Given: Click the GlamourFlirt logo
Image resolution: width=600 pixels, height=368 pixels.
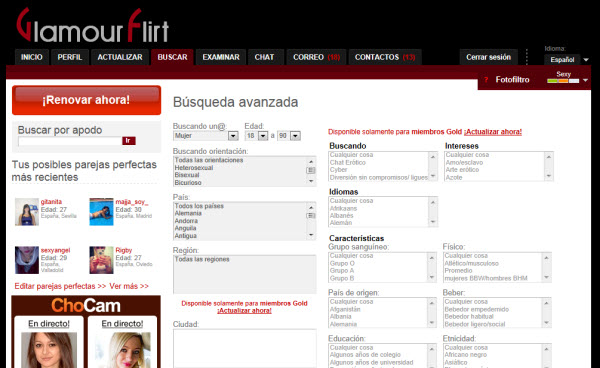Looking at the screenshot, I should pos(93,25).
